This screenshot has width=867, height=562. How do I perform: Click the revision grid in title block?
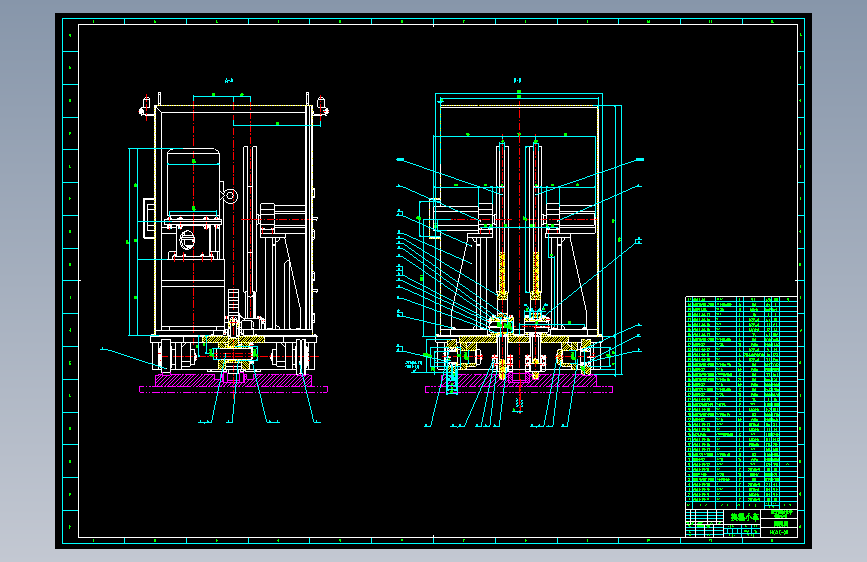point(704,523)
